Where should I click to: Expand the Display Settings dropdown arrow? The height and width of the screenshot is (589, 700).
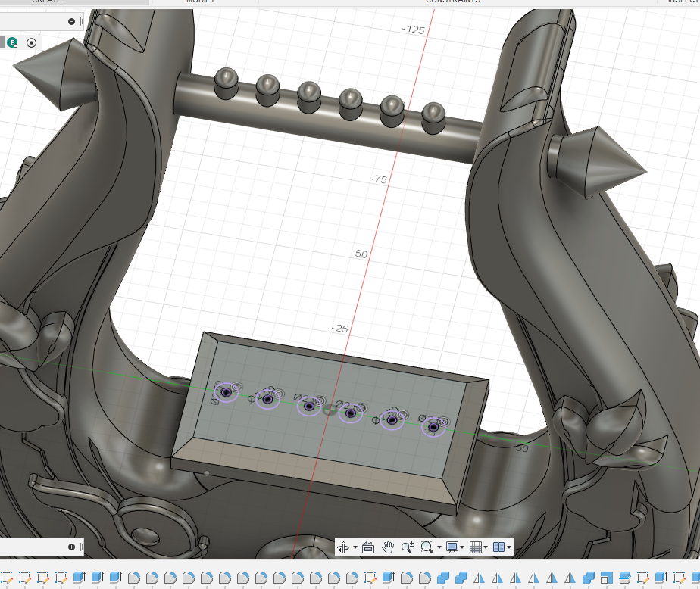point(462,547)
